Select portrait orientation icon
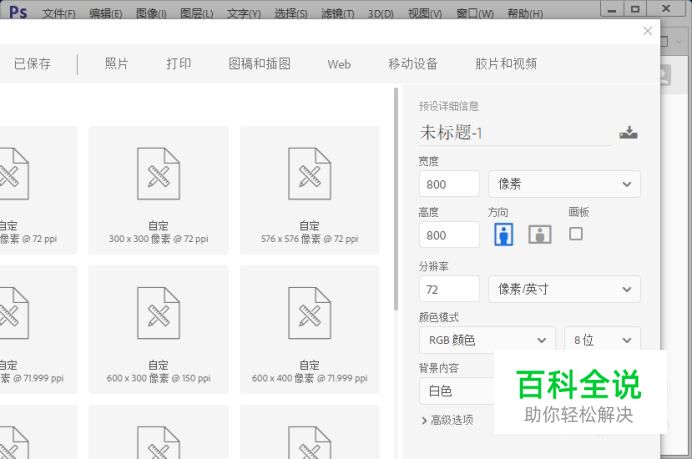Image resolution: width=692 pixels, height=459 pixels. pyautogui.click(x=504, y=234)
